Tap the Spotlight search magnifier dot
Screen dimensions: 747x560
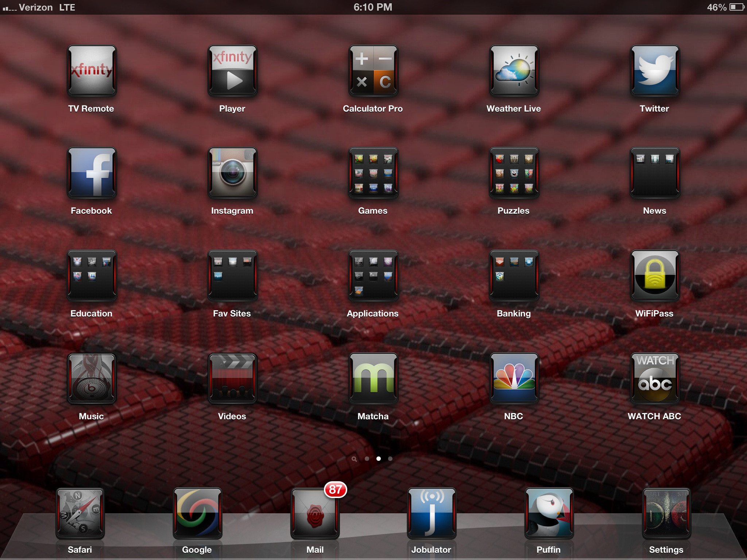354,459
